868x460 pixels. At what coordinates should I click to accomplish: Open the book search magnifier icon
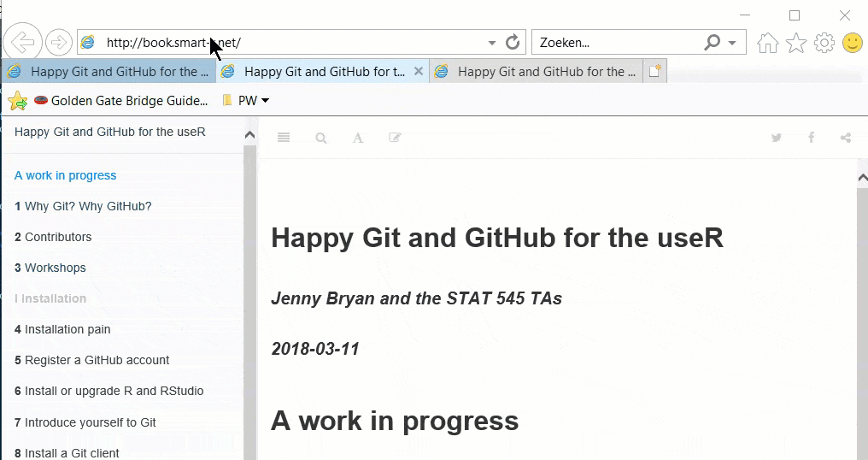click(321, 138)
